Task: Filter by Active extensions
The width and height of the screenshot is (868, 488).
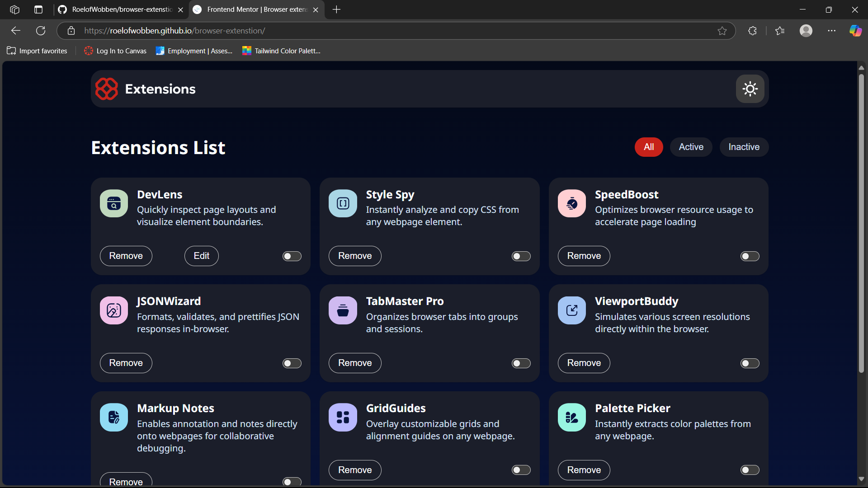Action: pyautogui.click(x=691, y=147)
